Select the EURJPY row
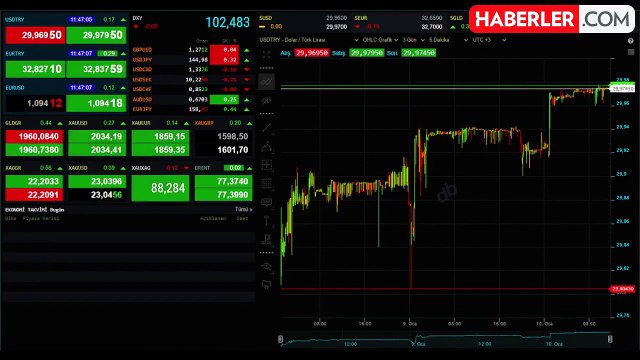 (x=191, y=109)
